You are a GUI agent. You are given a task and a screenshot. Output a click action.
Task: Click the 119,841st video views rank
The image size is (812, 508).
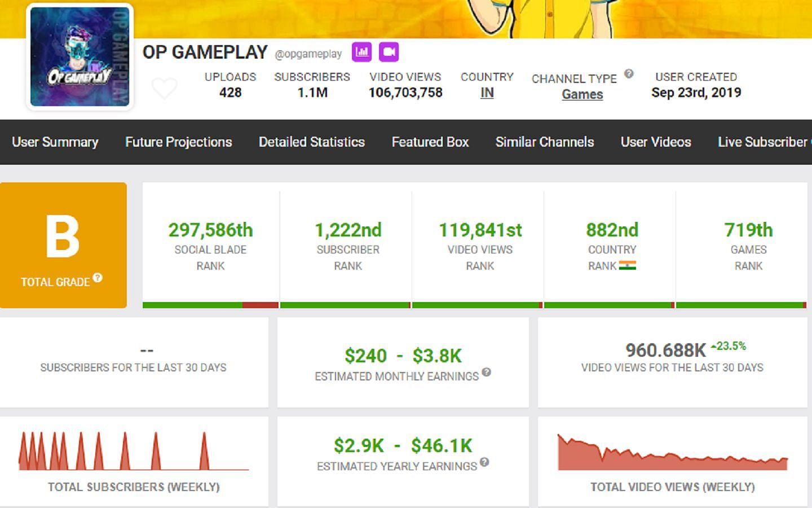pos(480,230)
